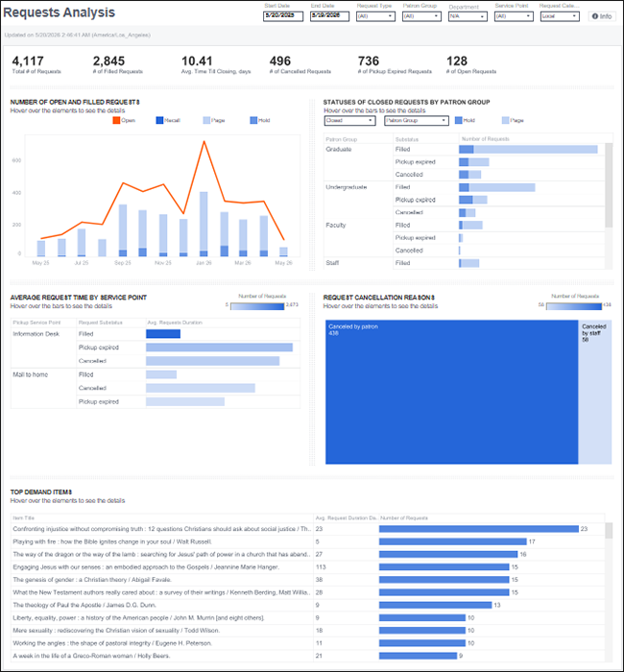Select the Information Desk service point label
Screen dimensions: 624x672
pos(36,334)
